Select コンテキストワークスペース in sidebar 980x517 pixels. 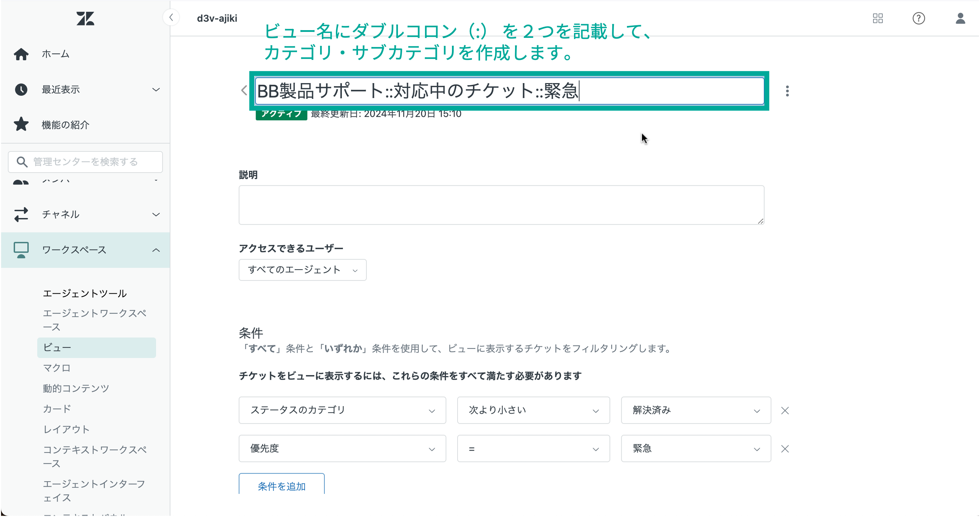pyautogui.click(x=94, y=457)
